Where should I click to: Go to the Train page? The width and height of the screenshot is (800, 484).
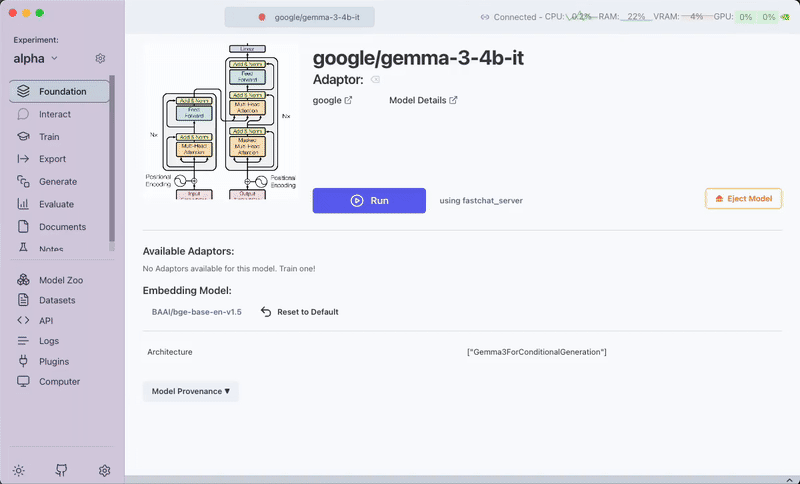click(x=49, y=137)
